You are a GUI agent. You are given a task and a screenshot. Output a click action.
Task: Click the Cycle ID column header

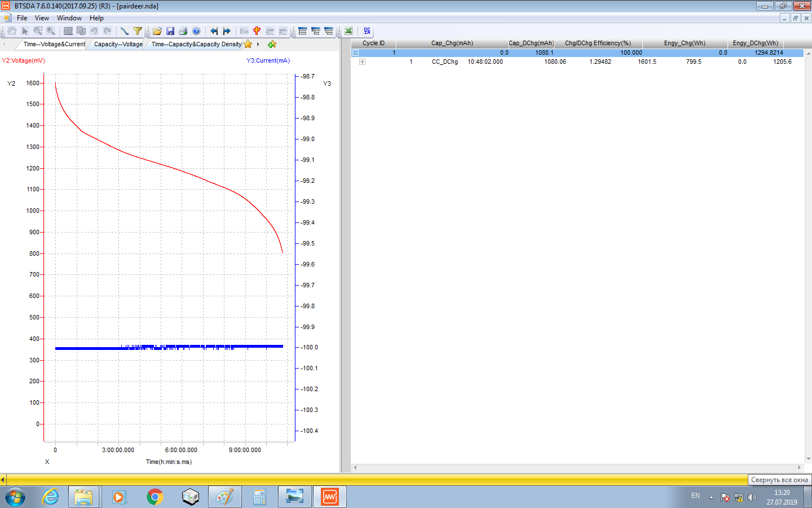(373, 43)
